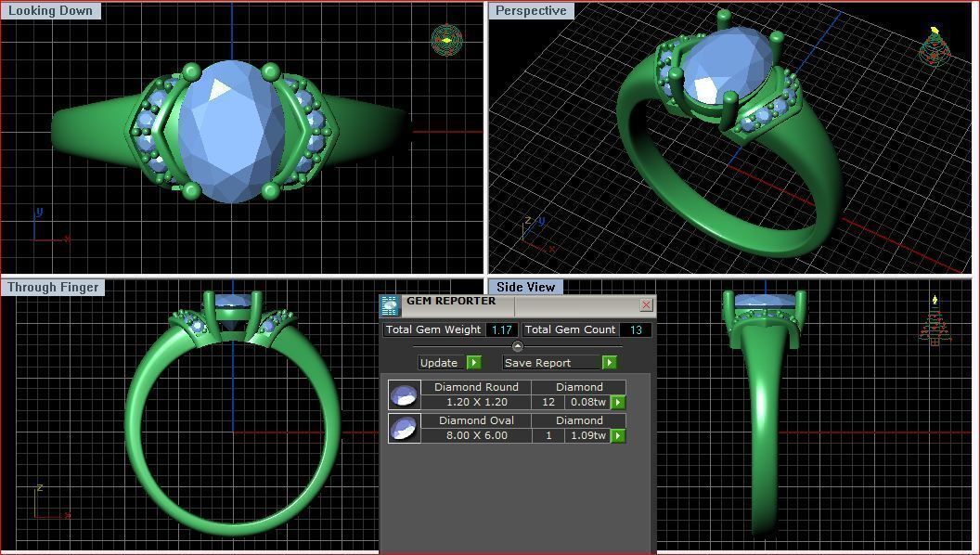Screen dimensions: 980x555
Task: Click the Diamond Round gem thumbnail
Action: (404, 395)
